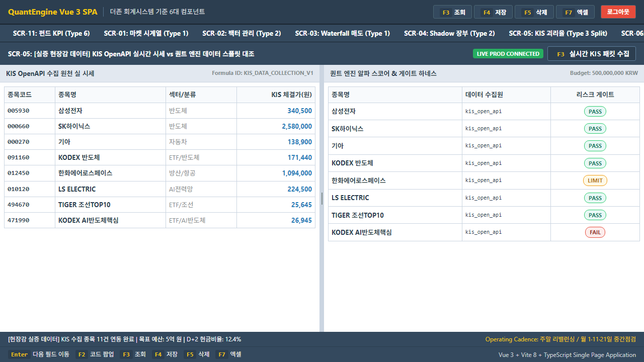Start 실시간 KIS 패킷 수집
Viewport: 644px width, 362px height.
[x=592, y=54]
